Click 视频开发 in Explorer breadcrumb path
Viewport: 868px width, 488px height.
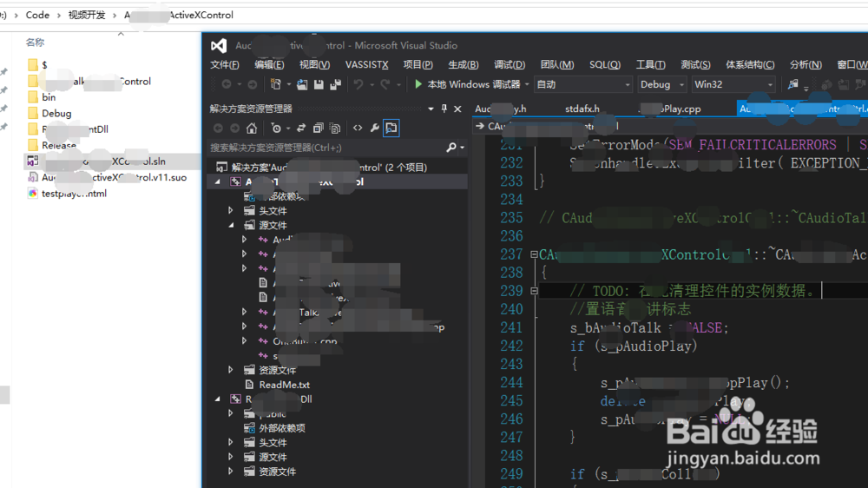[x=86, y=15]
